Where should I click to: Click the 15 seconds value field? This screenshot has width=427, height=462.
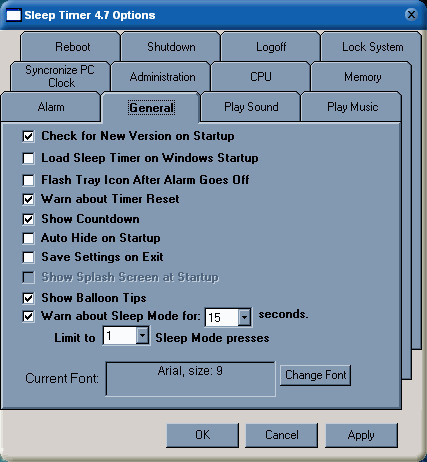[x=222, y=317]
